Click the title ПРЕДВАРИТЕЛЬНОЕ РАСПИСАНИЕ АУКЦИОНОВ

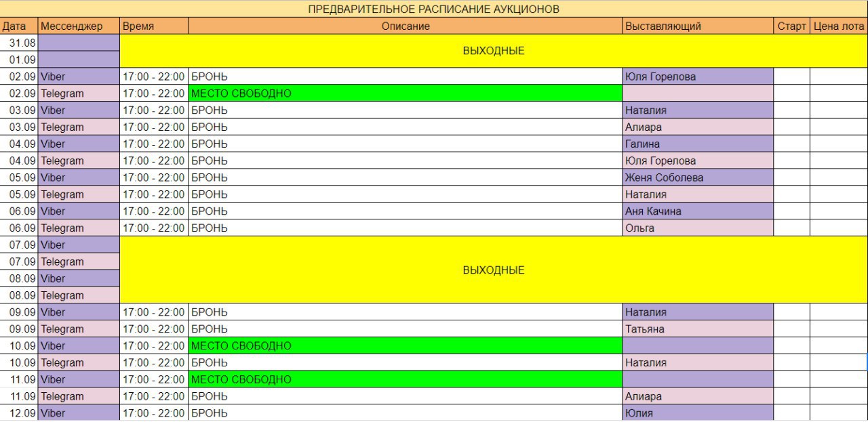pos(434,9)
